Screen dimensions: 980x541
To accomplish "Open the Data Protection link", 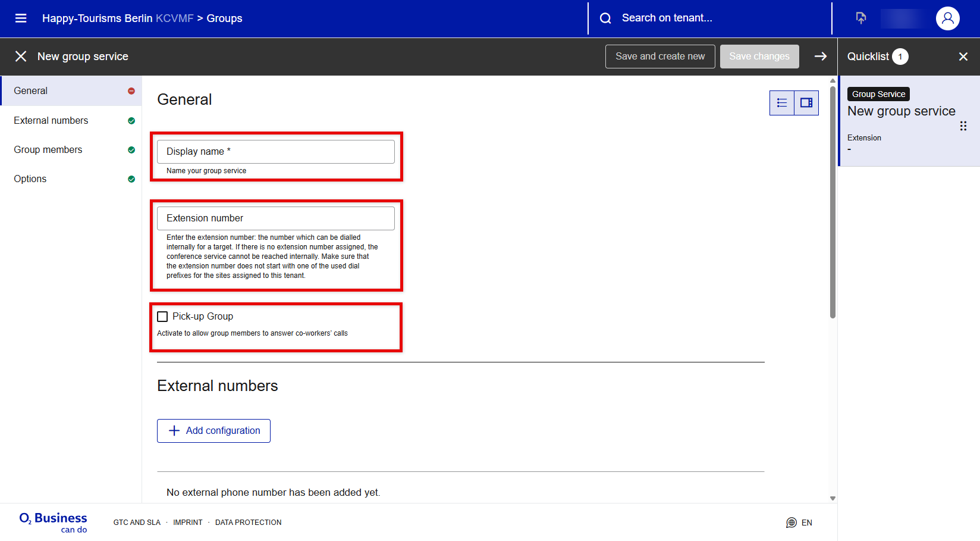I will click(248, 523).
